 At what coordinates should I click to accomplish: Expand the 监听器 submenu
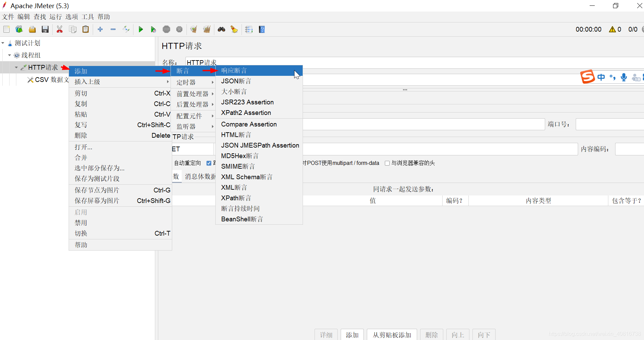click(193, 126)
